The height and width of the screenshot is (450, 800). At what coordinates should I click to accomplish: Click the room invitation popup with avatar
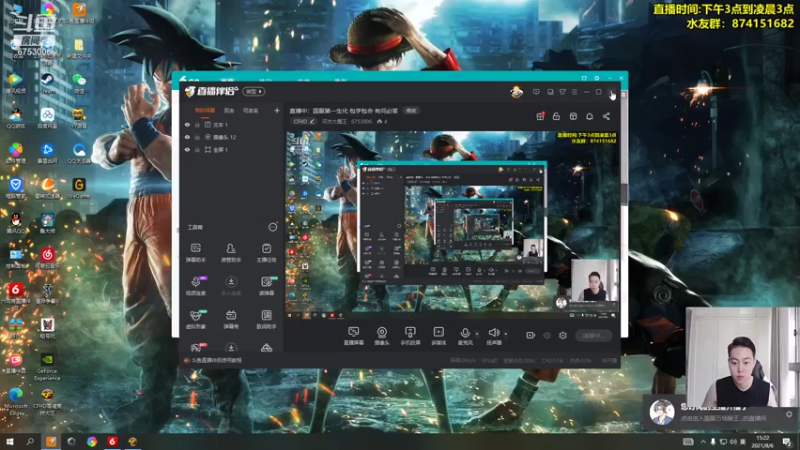pos(720,412)
